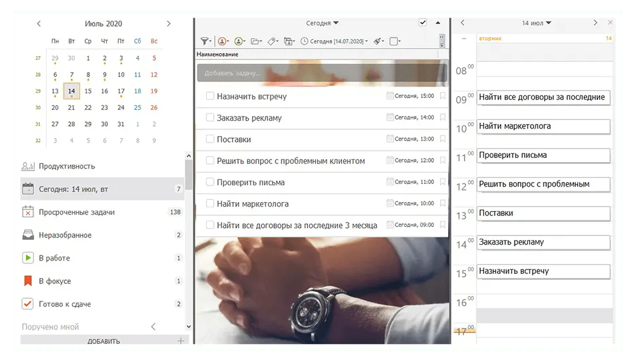This screenshot has height=364, width=636.
Task: Go to next month in the calendar
Action: point(169,23)
